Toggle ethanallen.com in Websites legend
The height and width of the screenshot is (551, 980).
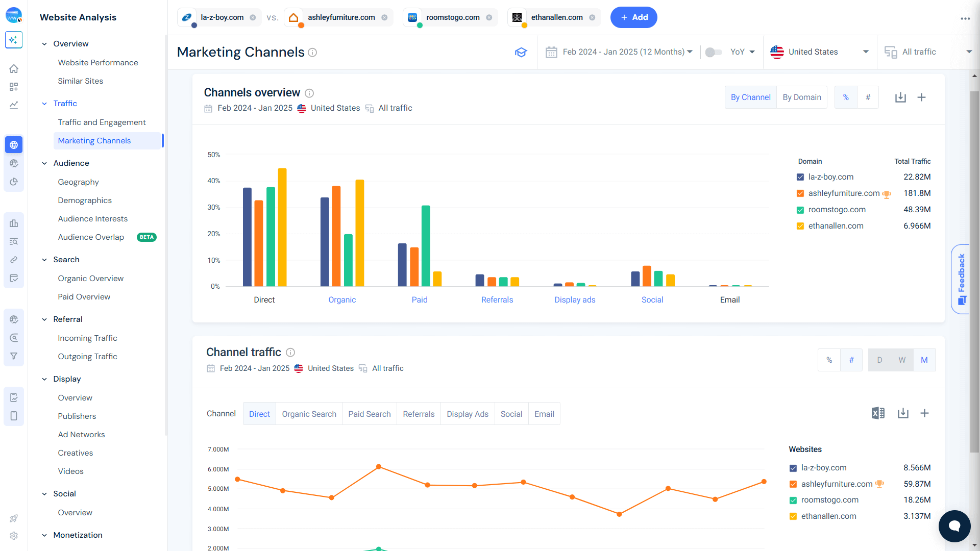[x=793, y=516]
